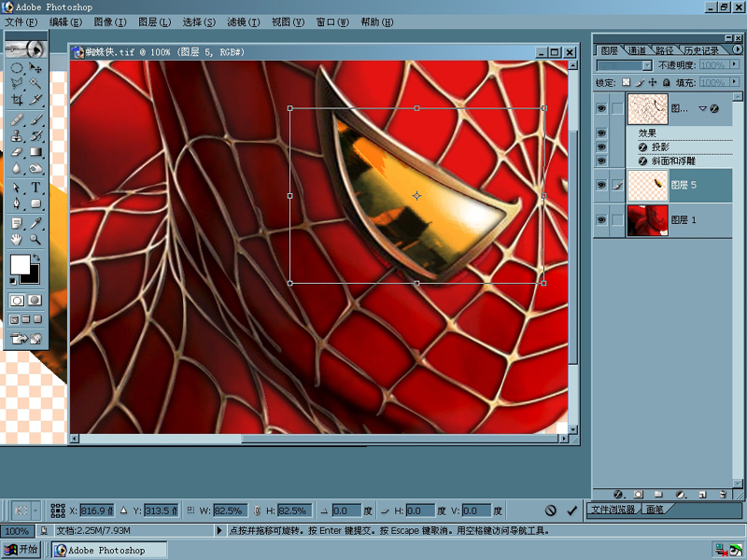The height and width of the screenshot is (560, 747).
Task: Click the foreground color white swatch
Action: coord(19,263)
